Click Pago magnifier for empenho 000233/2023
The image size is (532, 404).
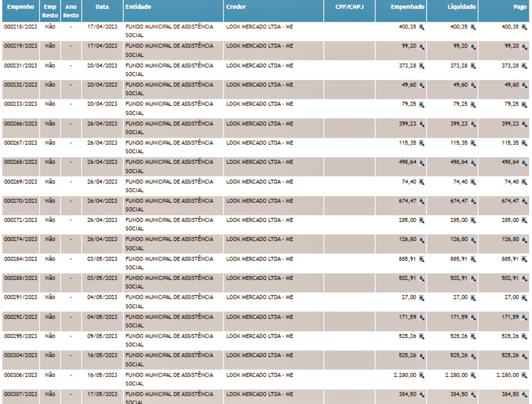pos(524,104)
